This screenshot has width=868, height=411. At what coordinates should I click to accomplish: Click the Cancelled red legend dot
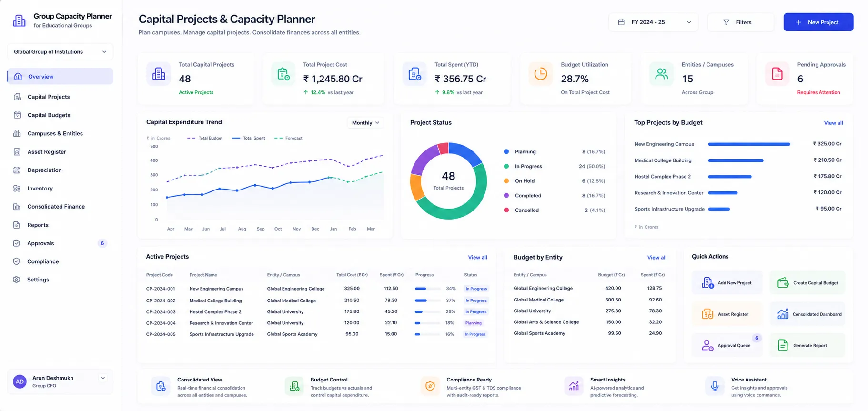pos(506,210)
